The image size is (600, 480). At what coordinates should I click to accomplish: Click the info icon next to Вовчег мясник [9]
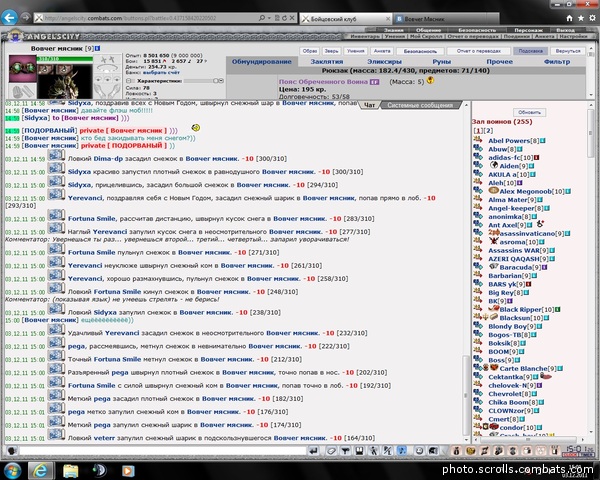[x=98, y=48]
